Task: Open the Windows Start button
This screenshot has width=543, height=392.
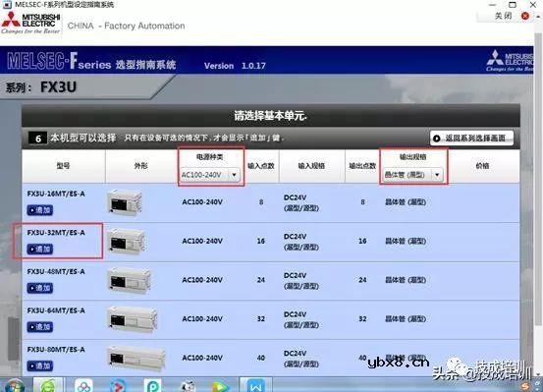Action: (x=15, y=386)
